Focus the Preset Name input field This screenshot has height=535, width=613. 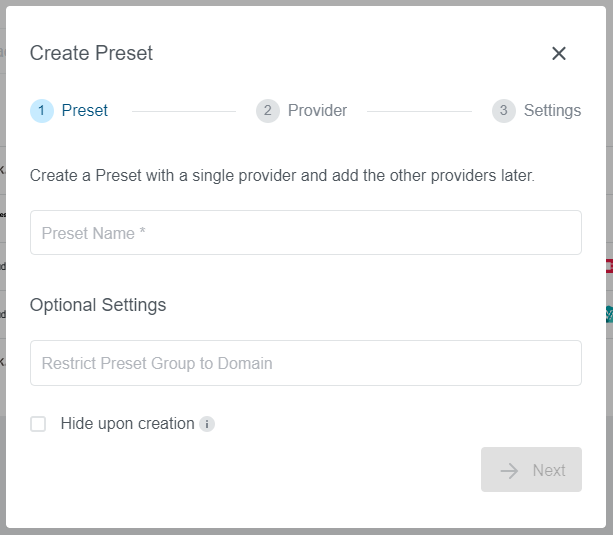305,233
